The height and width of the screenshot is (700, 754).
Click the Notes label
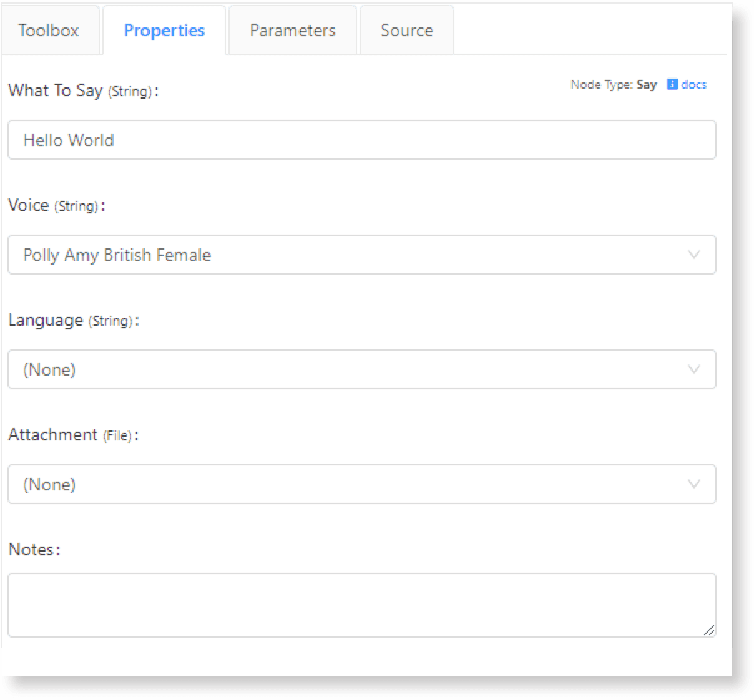pos(34,550)
